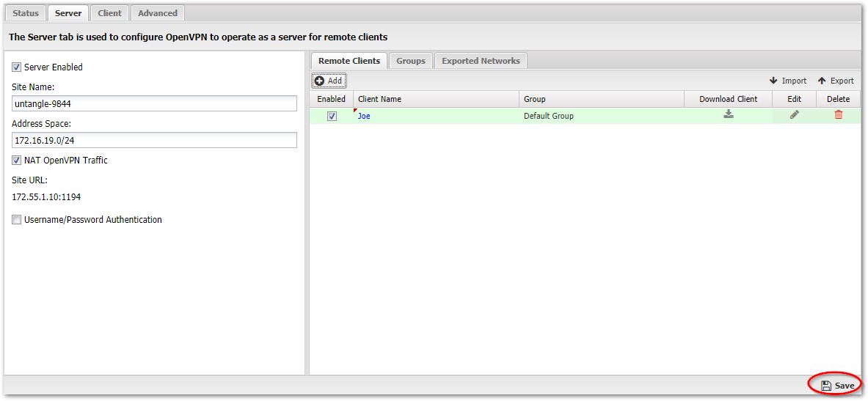Screen dimensions: 868x401
Task: Toggle the Server Enabled checkbox
Action: pos(17,67)
